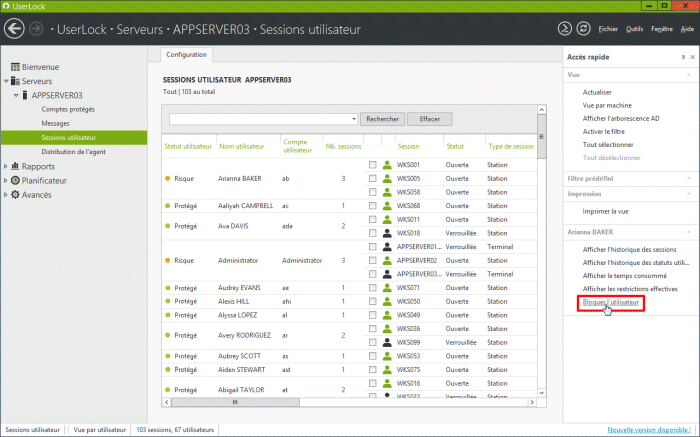Check the WKS075 session checkbox
The height and width of the screenshot is (437, 700).
[x=372, y=370]
